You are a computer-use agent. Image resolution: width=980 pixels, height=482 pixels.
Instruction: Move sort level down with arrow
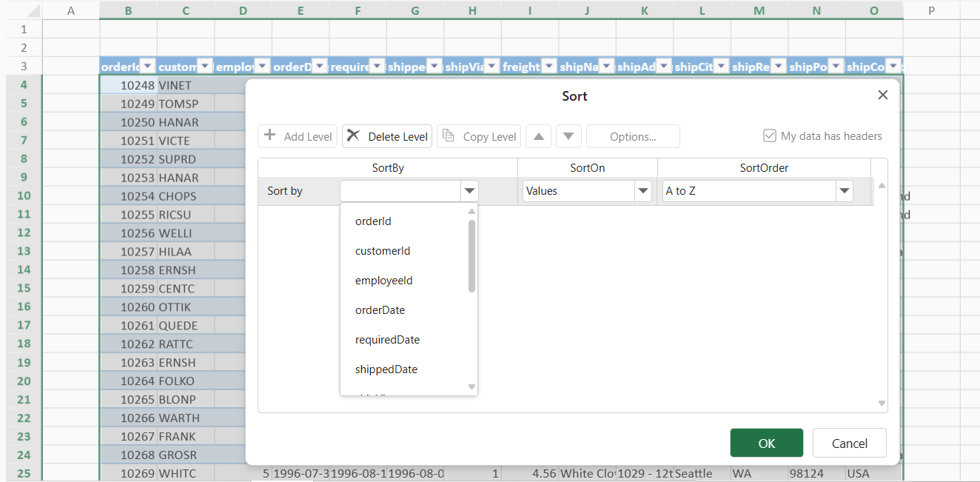(568, 136)
